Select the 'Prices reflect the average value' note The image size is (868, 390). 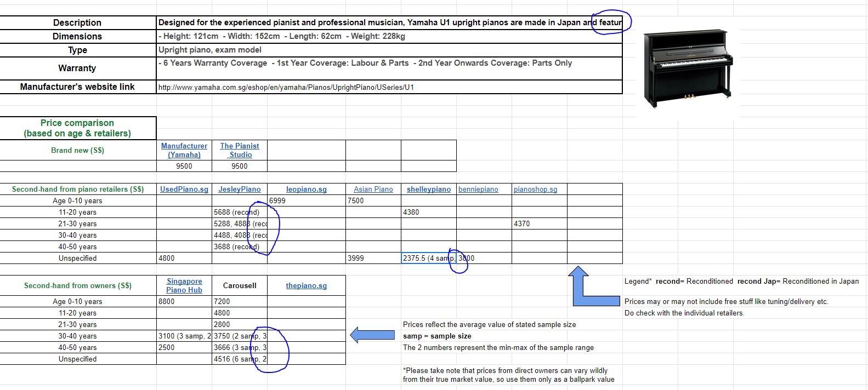489,324
